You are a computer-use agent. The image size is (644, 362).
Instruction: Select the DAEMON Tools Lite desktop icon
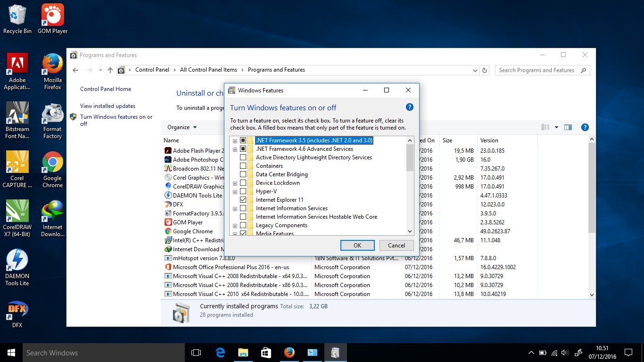click(17, 268)
